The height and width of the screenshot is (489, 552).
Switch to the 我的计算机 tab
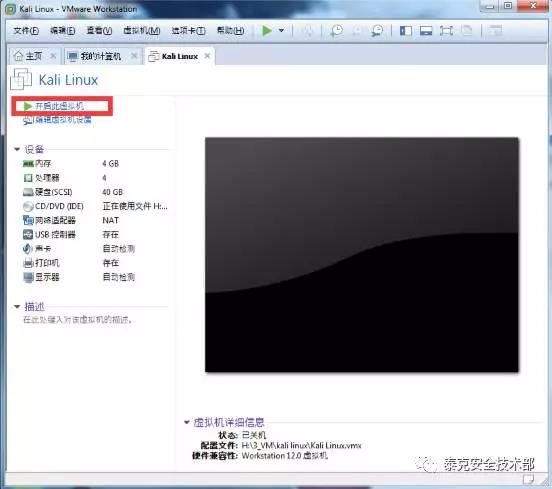tap(101, 56)
